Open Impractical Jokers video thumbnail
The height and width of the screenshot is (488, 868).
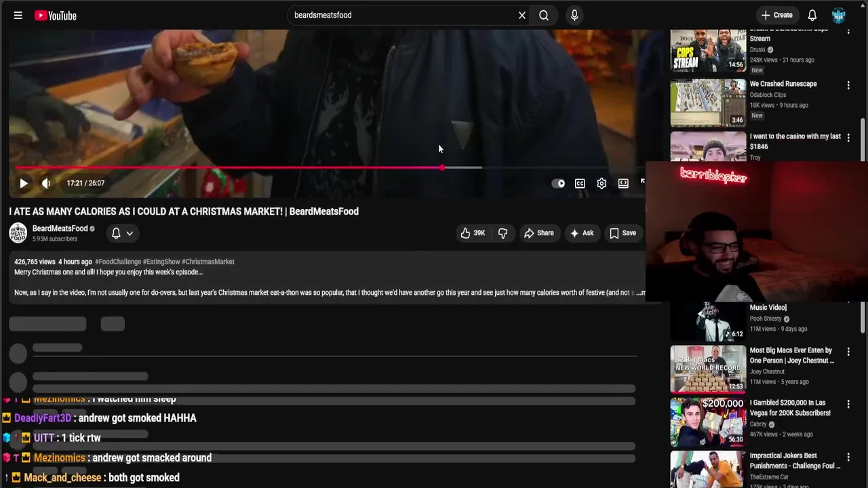[x=708, y=469]
